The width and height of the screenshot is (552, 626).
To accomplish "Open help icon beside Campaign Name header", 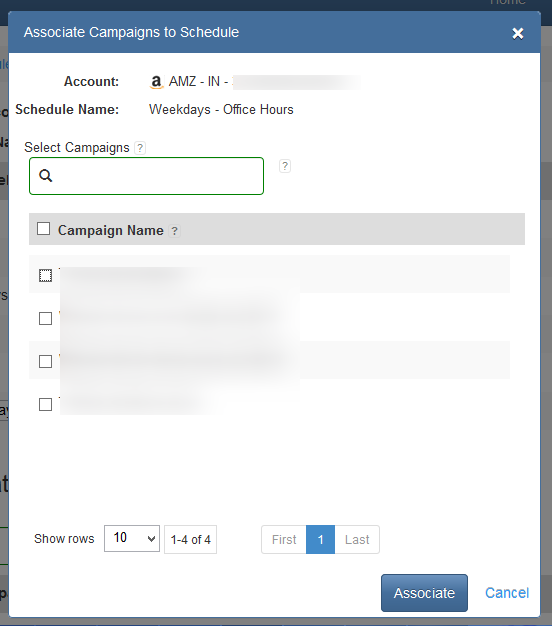I will tap(174, 231).
